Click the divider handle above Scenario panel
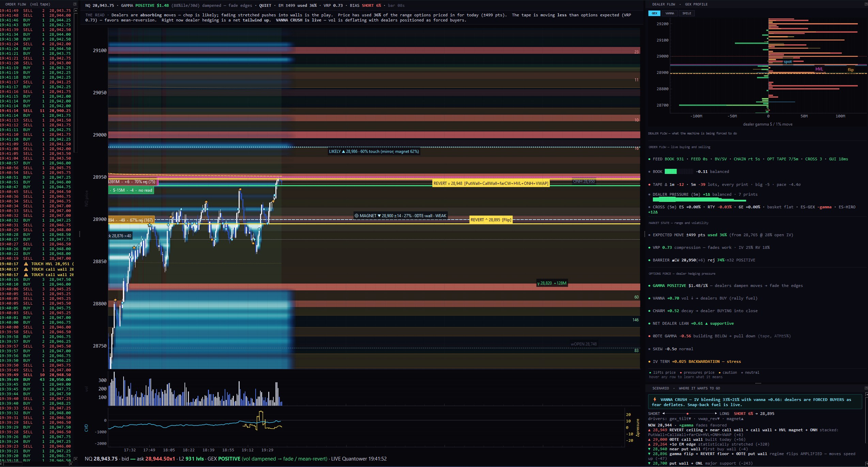This screenshot has width=868, height=467. [758, 383]
